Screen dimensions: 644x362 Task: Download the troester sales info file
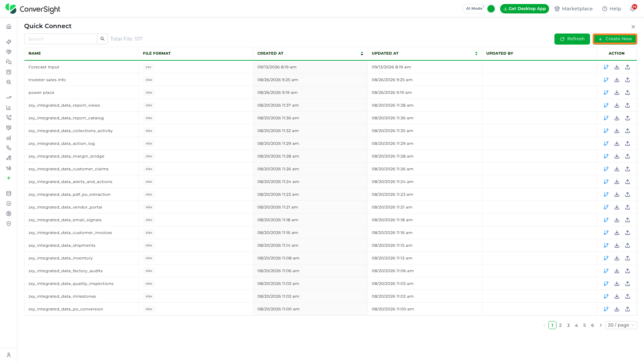[617, 80]
